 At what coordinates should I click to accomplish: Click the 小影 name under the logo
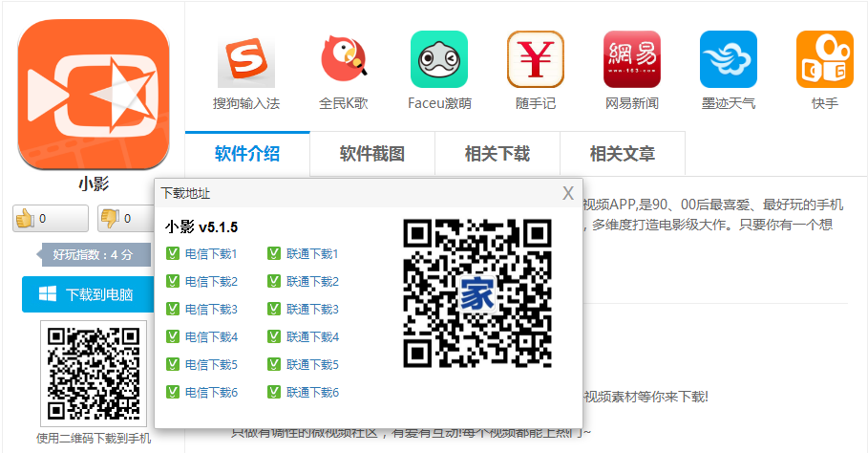[94, 183]
